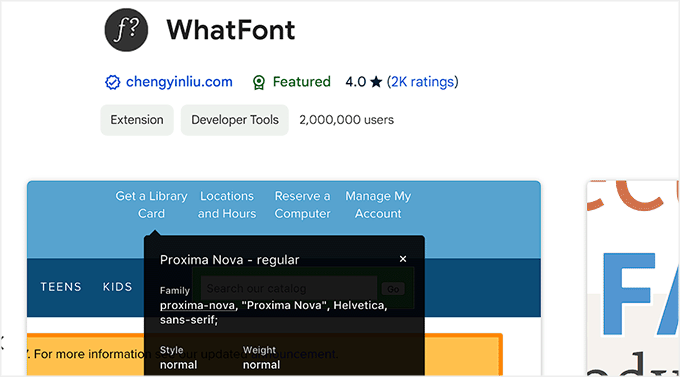Select the KIDS tab in screenshot
Image resolution: width=680 pixels, height=377 pixels.
click(x=118, y=287)
